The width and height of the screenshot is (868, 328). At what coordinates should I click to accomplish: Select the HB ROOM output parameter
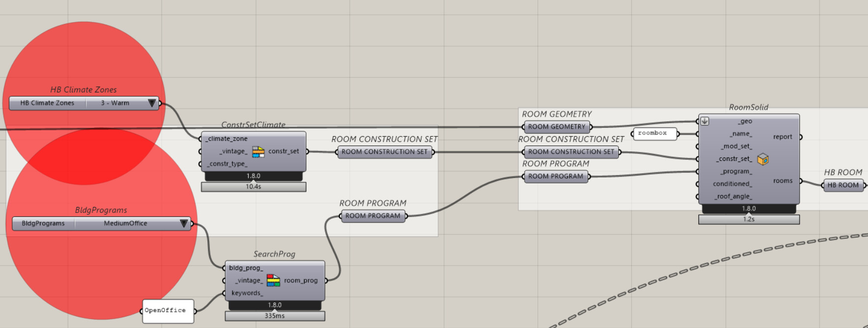click(x=843, y=185)
